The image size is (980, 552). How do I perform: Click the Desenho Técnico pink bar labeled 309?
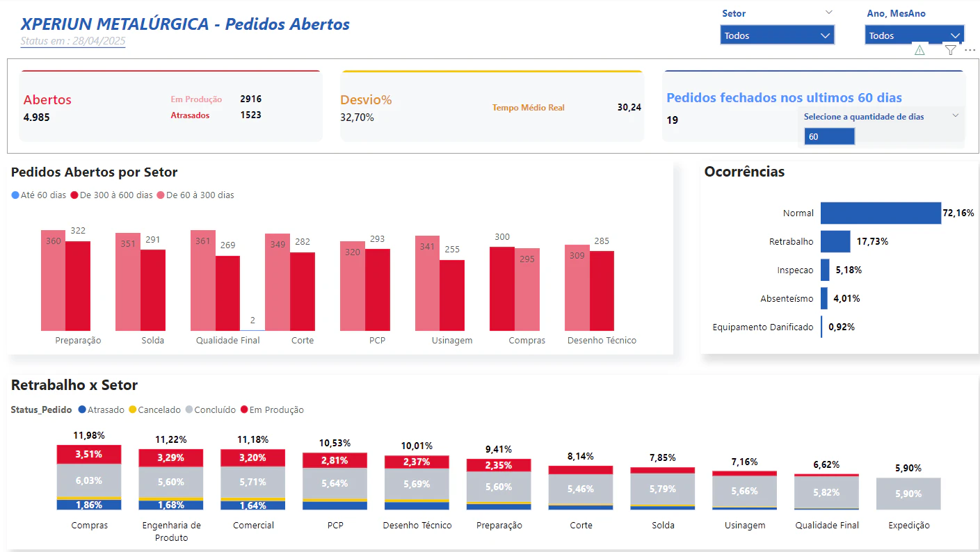577,288
